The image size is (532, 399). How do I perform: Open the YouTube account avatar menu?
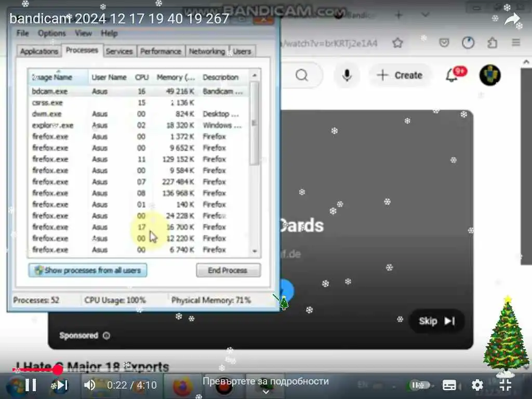point(490,75)
